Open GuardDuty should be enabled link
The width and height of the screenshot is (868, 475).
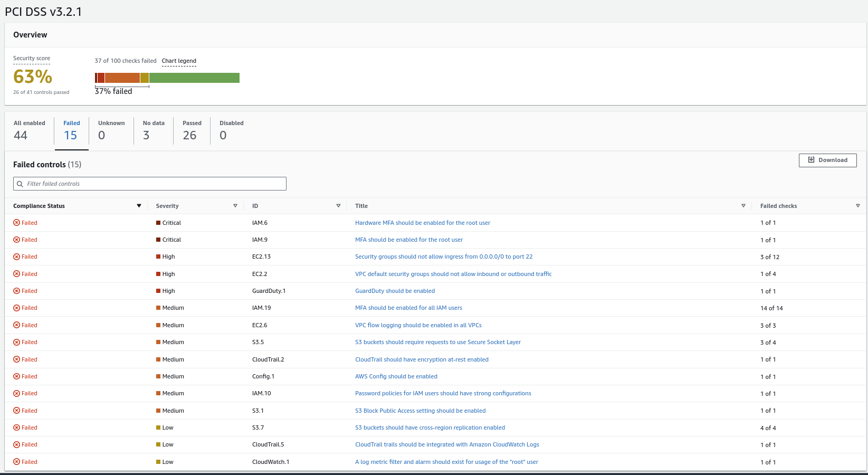click(395, 291)
